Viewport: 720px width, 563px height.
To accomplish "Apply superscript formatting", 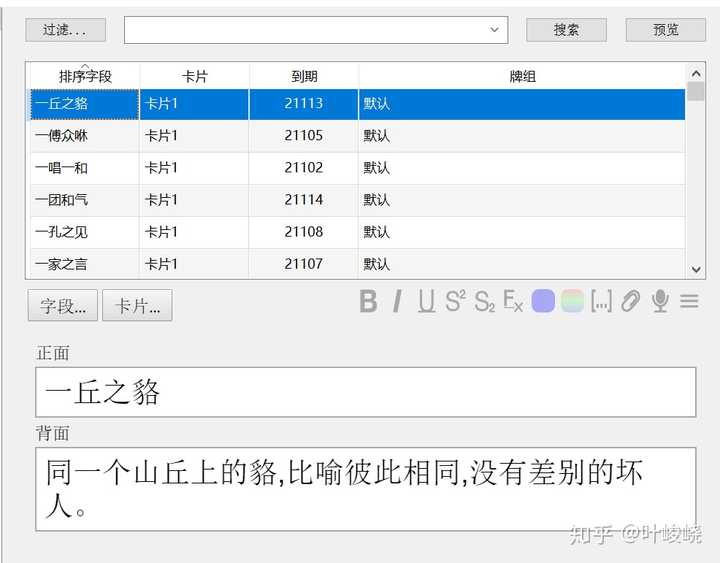I will pyautogui.click(x=456, y=302).
